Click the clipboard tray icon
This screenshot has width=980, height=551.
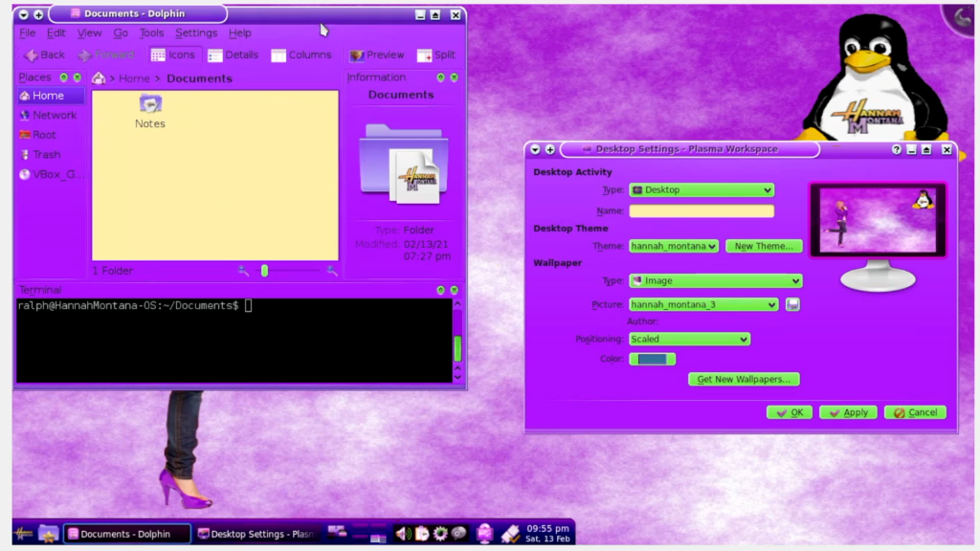coord(422,533)
